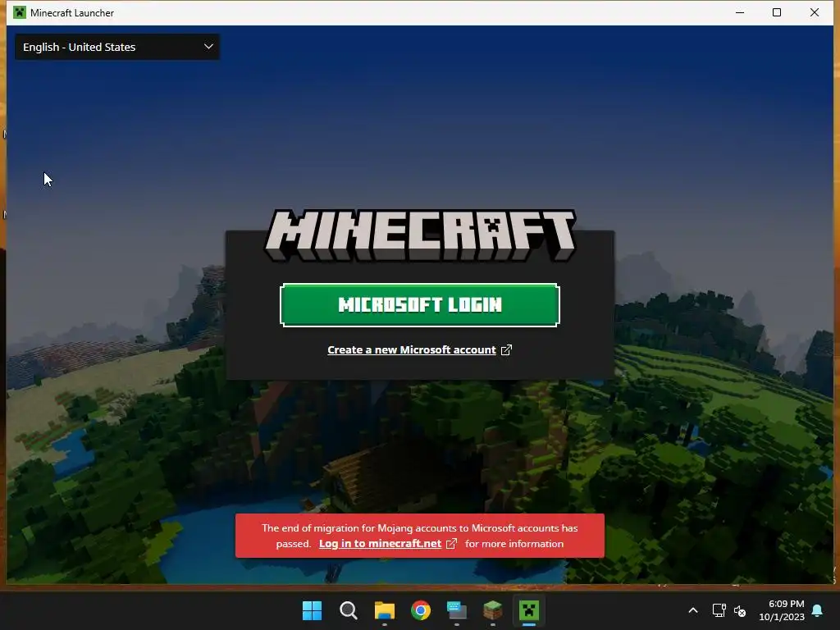
Task: Open File Explorer from the taskbar
Action: 384,610
